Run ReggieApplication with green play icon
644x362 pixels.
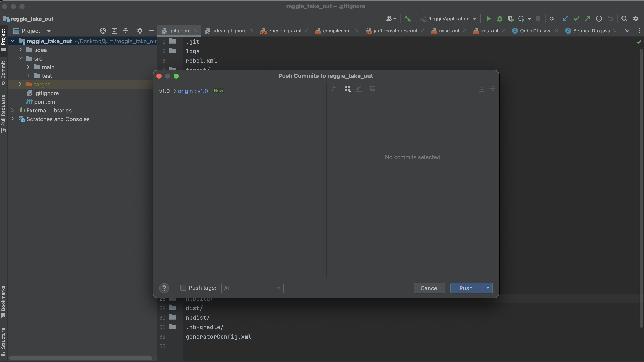tap(489, 18)
